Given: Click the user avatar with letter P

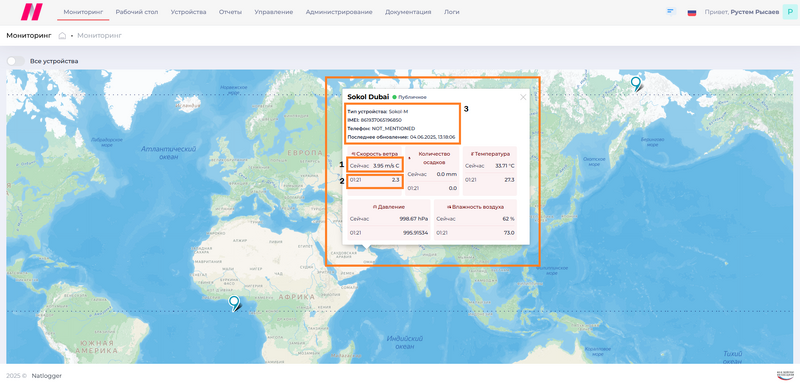Looking at the screenshot, I should 789,12.
